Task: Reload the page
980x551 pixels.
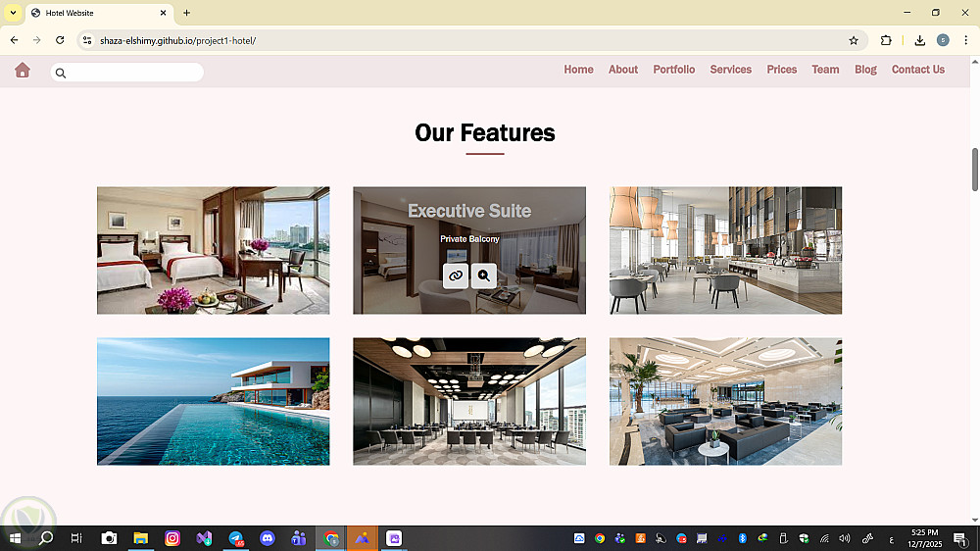Action: 60,40
